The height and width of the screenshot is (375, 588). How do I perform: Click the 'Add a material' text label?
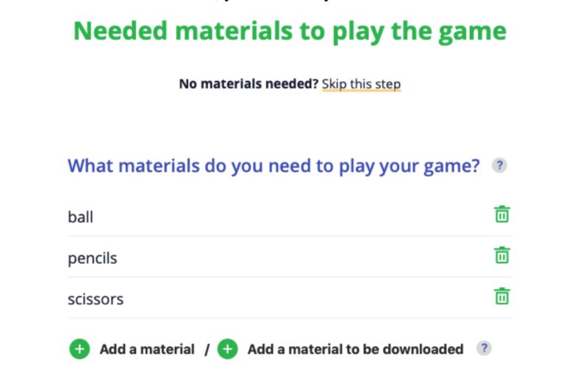(147, 349)
